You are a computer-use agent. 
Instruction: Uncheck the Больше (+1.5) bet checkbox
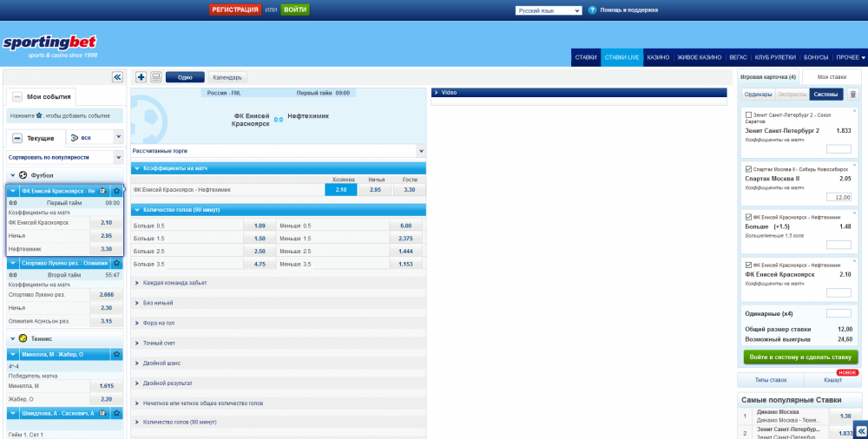click(748, 217)
